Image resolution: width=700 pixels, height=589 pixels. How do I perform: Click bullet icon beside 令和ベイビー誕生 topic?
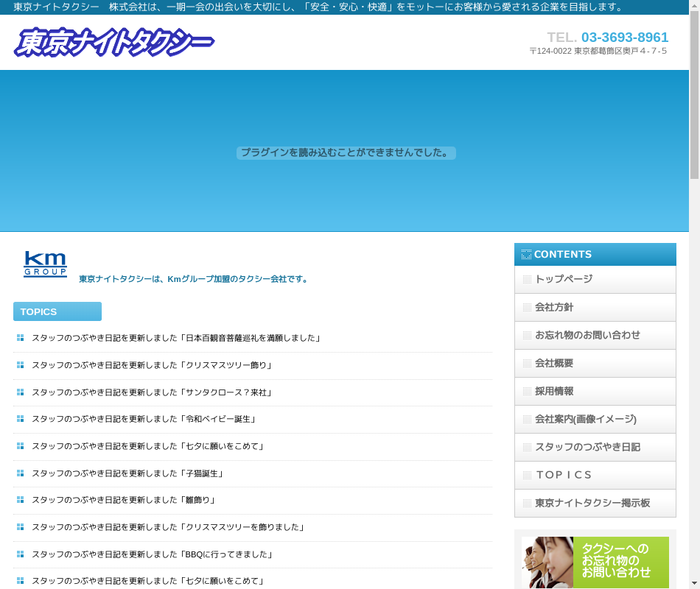20,418
